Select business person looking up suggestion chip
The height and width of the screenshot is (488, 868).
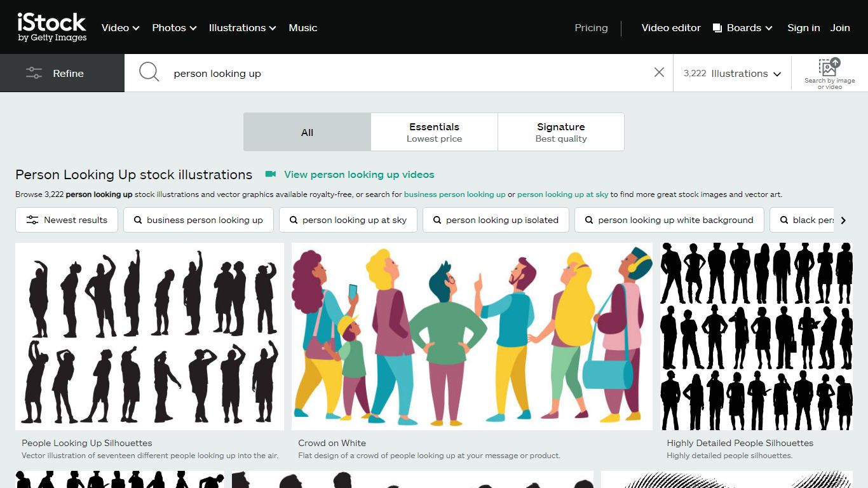click(x=198, y=220)
